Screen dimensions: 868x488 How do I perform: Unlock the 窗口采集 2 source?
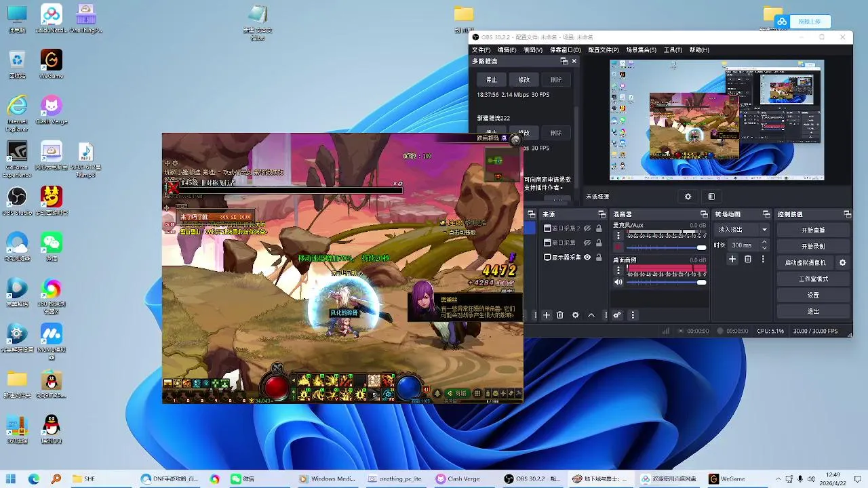coord(599,228)
